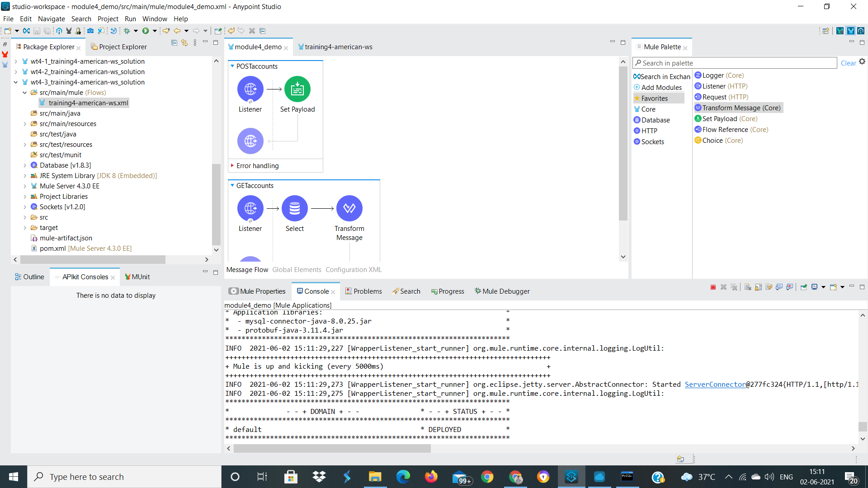868x488 pixels.
Task: Collapse the POSTaccounts flow
Action: [232, 66]
